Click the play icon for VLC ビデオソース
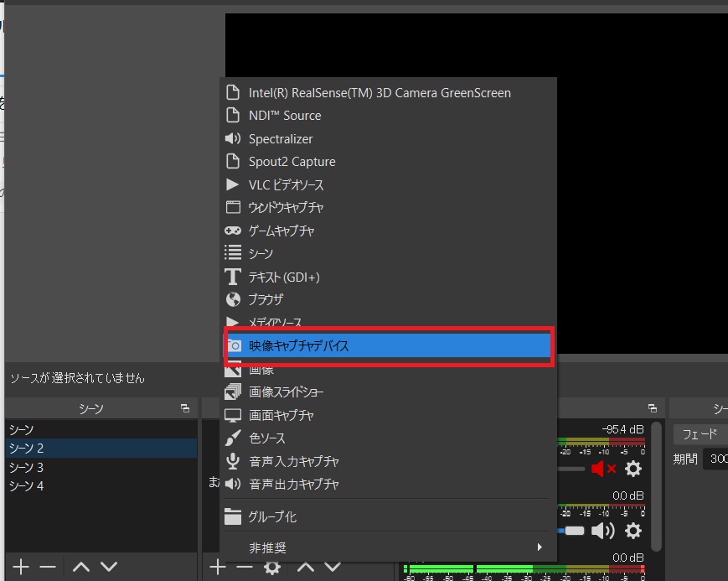This screenshot has height=581, width=728. (x=232, y=184)
